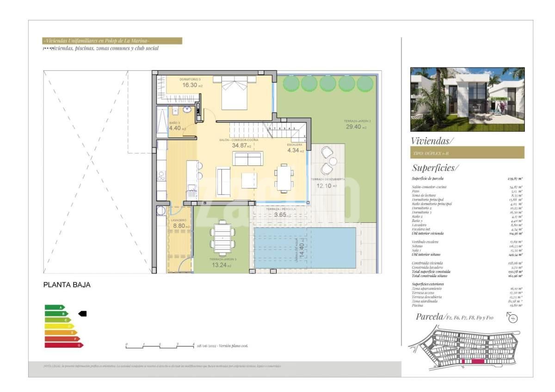Click the washbasin in Baño 3

click(187, 110)
